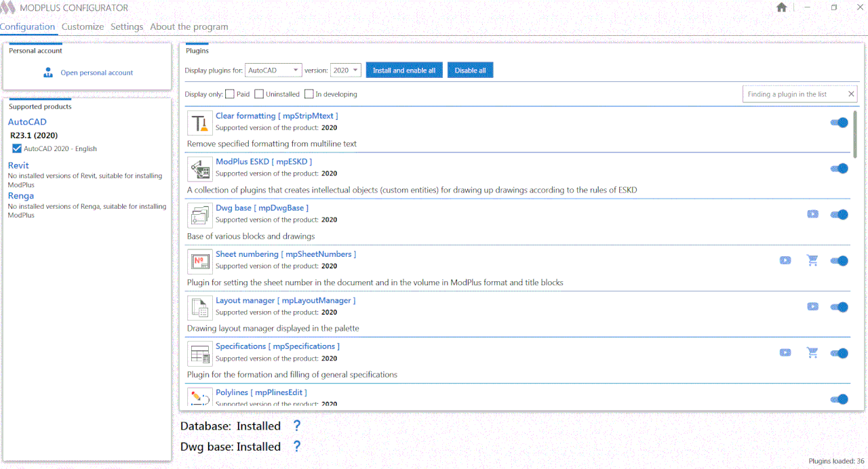The width and height of the screenshot is (868, 469).
Task: Click Database: Installed status text
Action: pos(231,426)
